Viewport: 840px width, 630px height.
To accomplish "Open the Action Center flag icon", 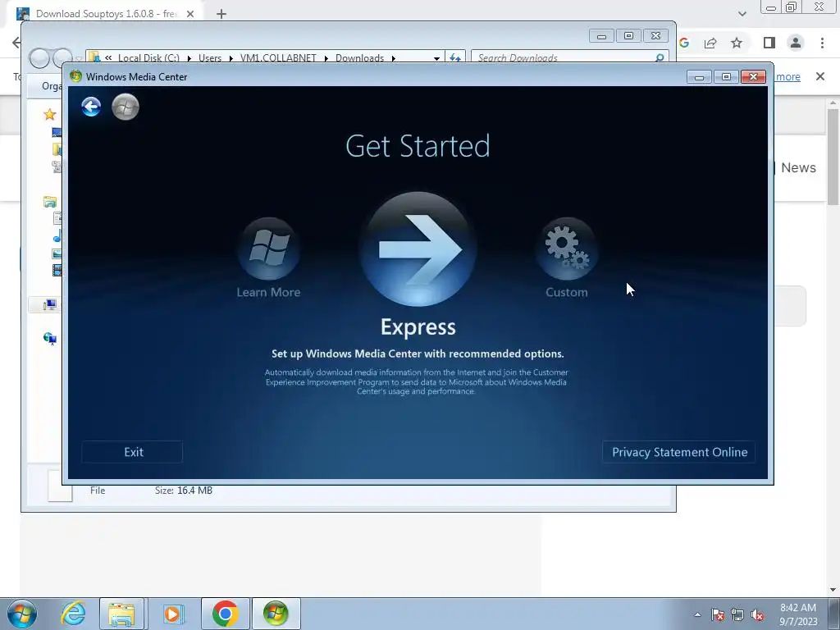I will coord(718,614).
